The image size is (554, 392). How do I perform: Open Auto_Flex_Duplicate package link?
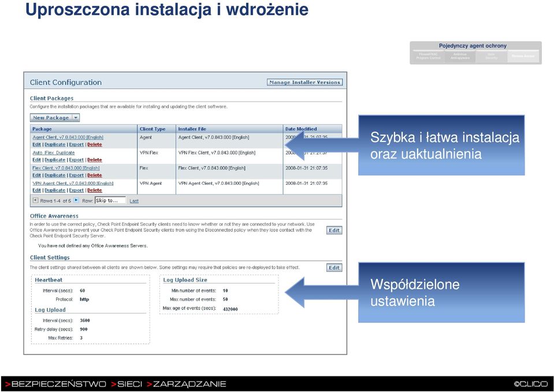(x=54, y=152)
